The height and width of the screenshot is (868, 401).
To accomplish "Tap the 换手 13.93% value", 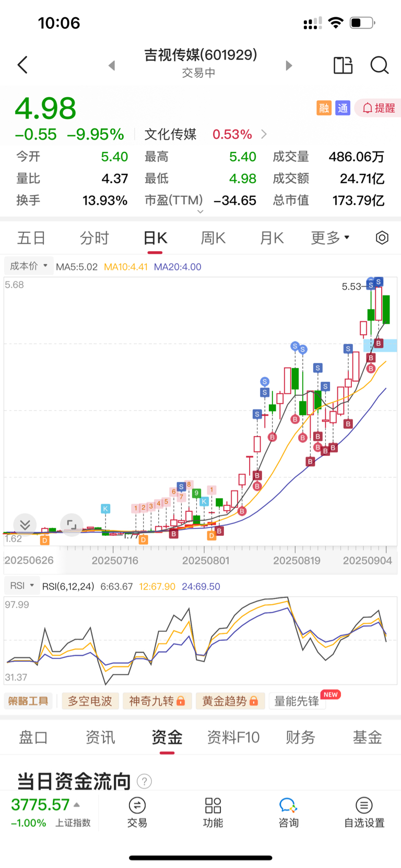I will click(105, 201).
